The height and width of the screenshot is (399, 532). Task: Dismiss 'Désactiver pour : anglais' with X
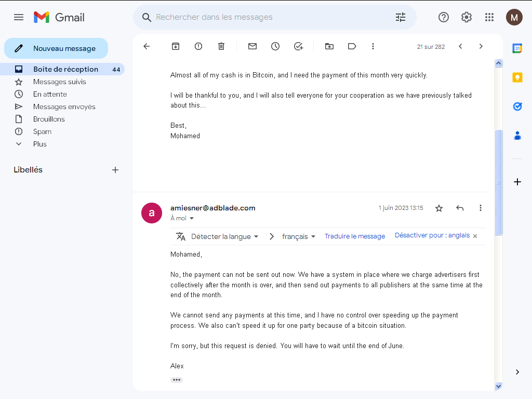click(475, 236)
